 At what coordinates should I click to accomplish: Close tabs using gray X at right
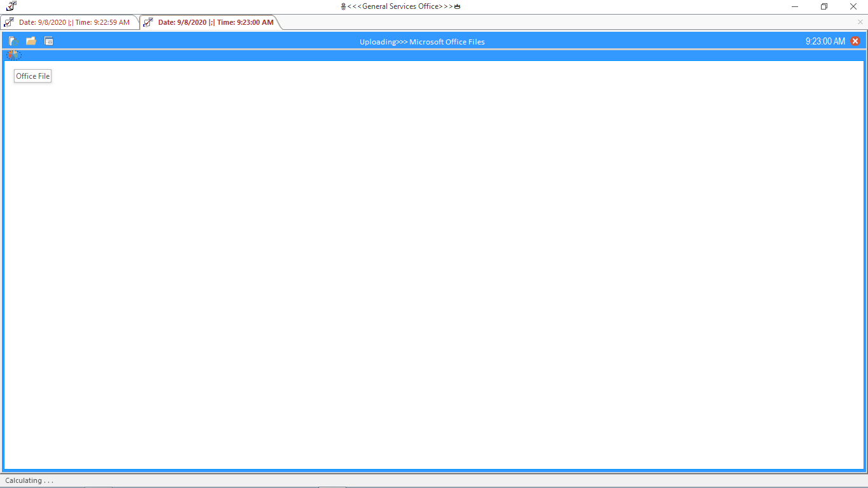point(860,22)
